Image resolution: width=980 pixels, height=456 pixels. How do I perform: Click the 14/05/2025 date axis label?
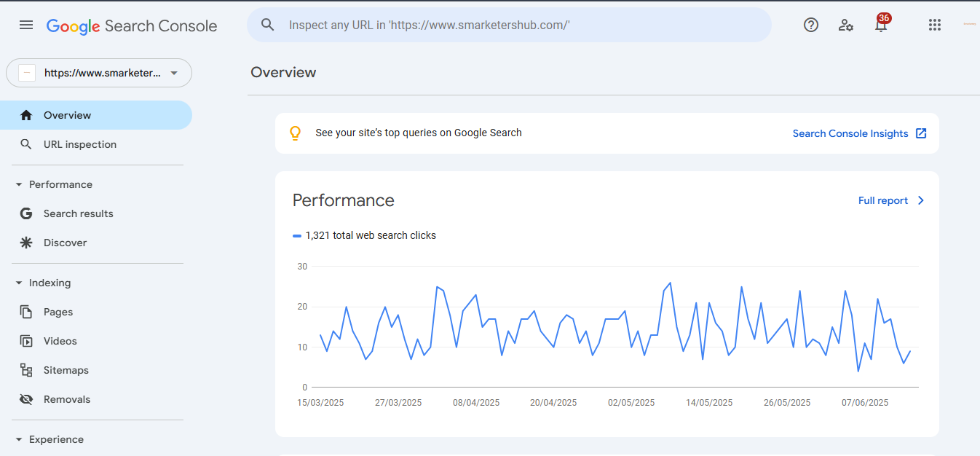coord(709,402)
